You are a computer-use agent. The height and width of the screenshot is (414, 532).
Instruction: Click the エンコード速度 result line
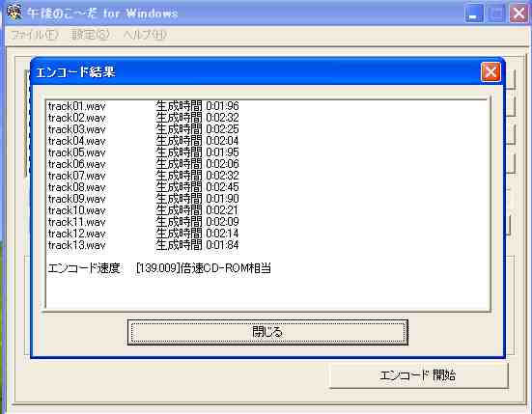pos(159,268)
